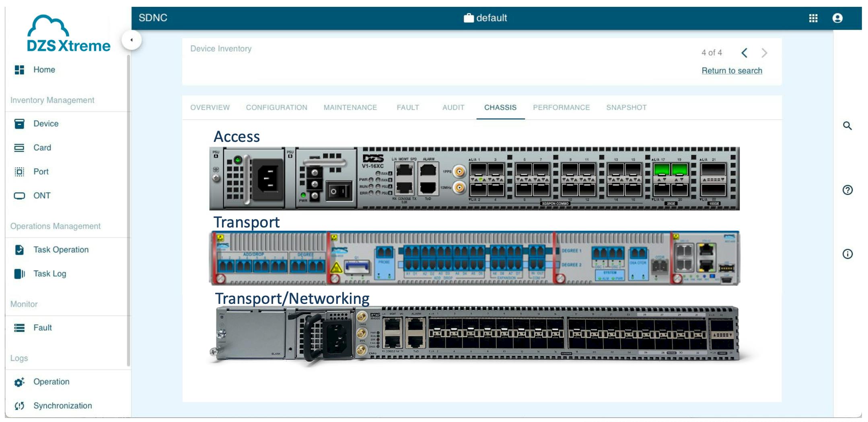Image resolution: width=868 pixels, height=422 pixels.
Task: Click the Access chassis device image
Action: (x=474, y=178)
